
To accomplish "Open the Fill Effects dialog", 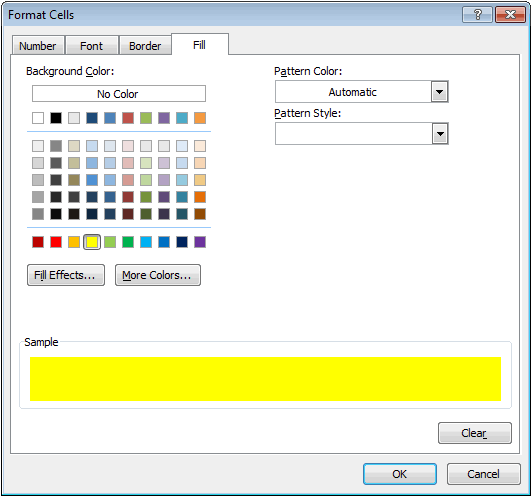I will 66,275.
